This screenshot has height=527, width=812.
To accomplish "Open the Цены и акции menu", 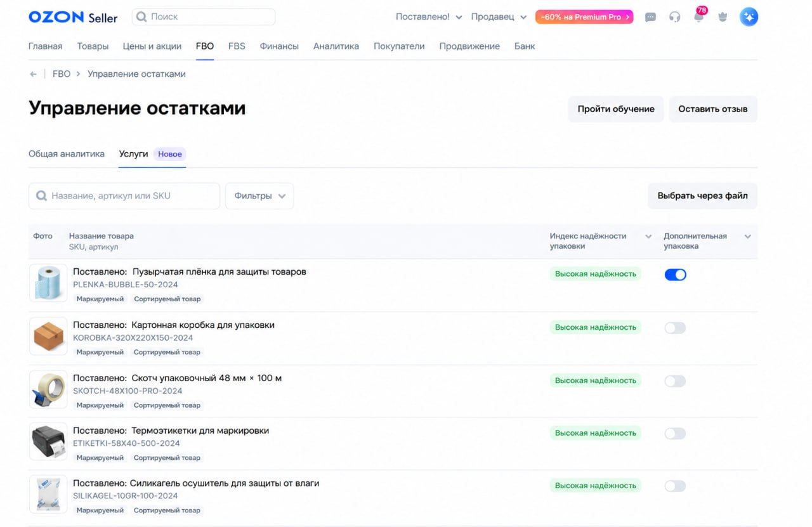I will (152, 46).
